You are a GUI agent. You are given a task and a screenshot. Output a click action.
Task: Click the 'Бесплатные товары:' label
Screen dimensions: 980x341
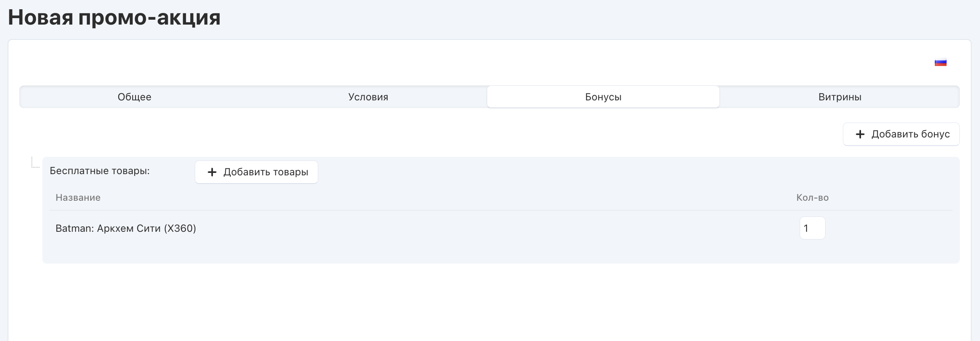tap(100, 171)
